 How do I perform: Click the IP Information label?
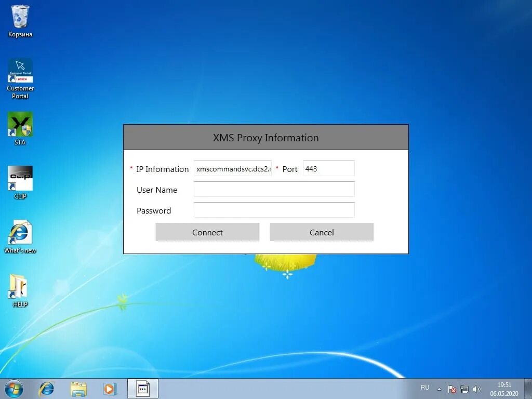[x=162, y=169]
